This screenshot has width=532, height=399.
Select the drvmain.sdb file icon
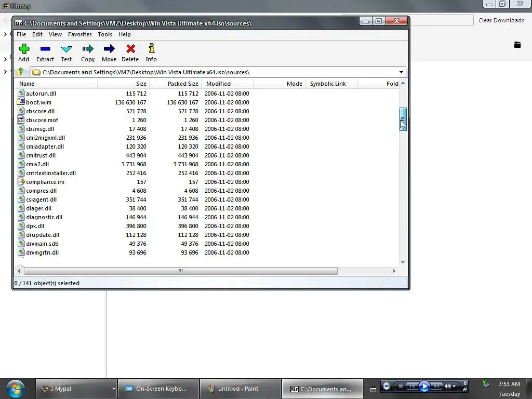pos(21,243)
